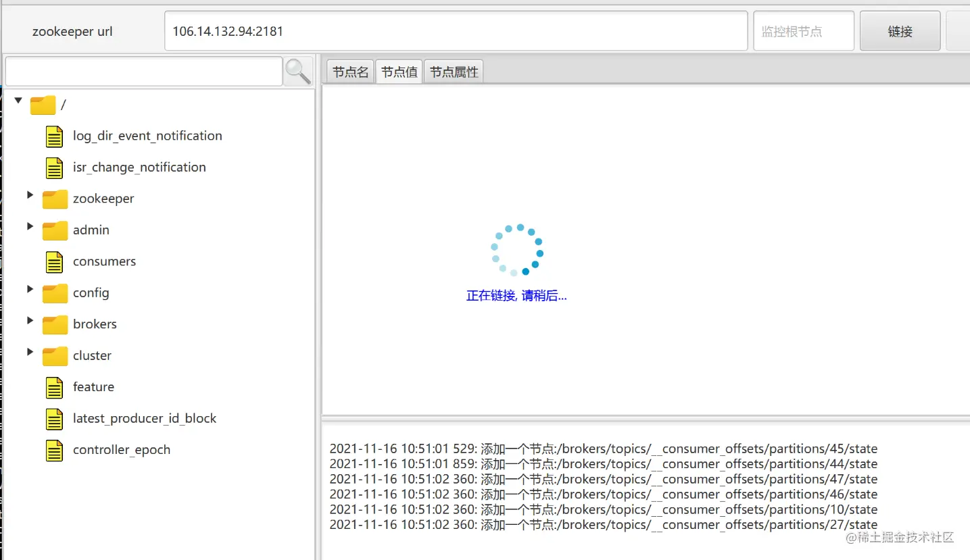Select the brokers node label
This screenshot has height=560, width=970.
[x=95, y=324]
